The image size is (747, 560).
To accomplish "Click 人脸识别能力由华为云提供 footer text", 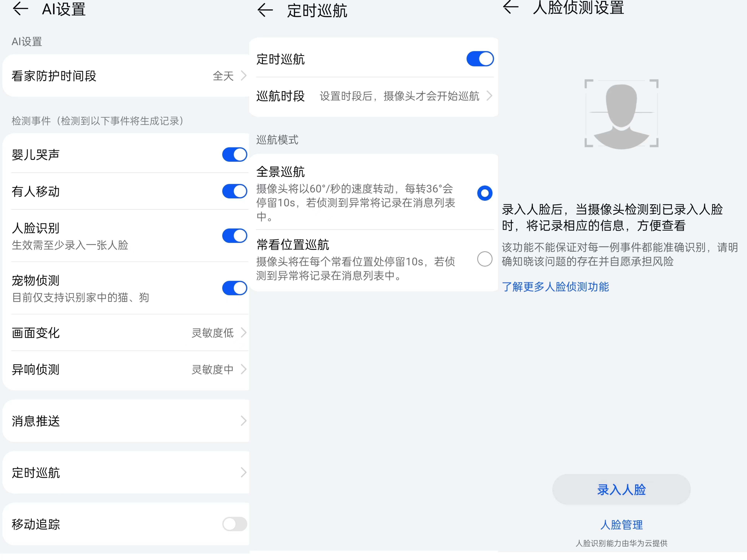I will coord(621,543).
